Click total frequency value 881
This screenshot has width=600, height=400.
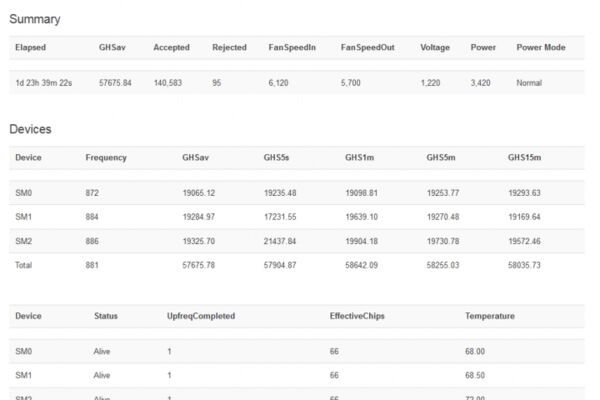coord(92,265)
